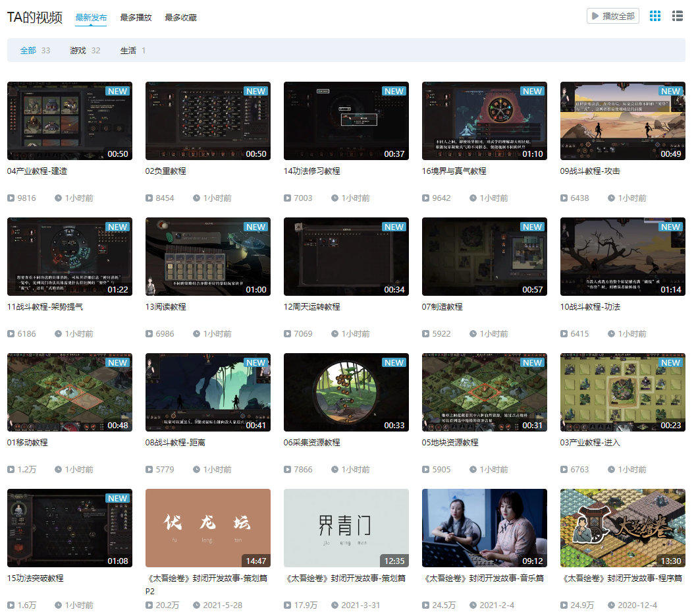The height and width of the screenshot is (616, 696).
Task: Filter by 全部 33 category
Action: tap(35, 50)
